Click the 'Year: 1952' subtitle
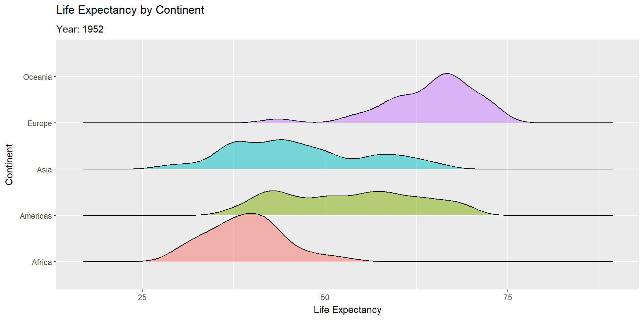 [80, 29]
